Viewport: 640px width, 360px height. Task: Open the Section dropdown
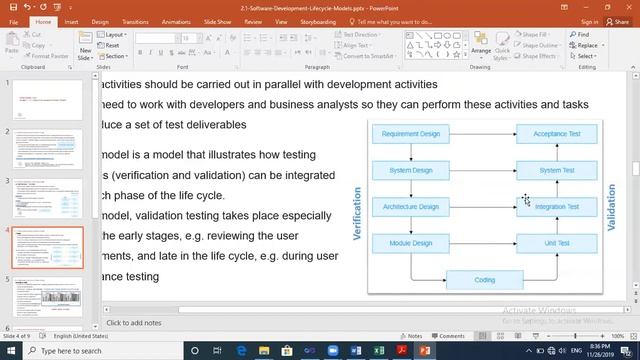(x=113, y=56)
